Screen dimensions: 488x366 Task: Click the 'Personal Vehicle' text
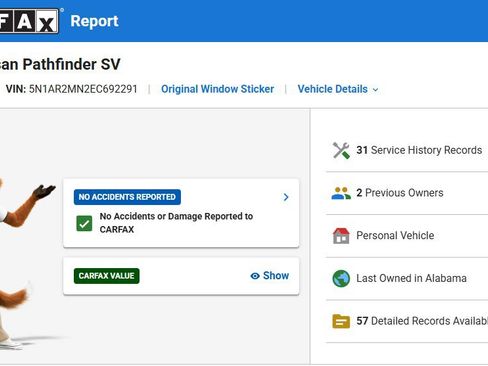tap(395, 235)
